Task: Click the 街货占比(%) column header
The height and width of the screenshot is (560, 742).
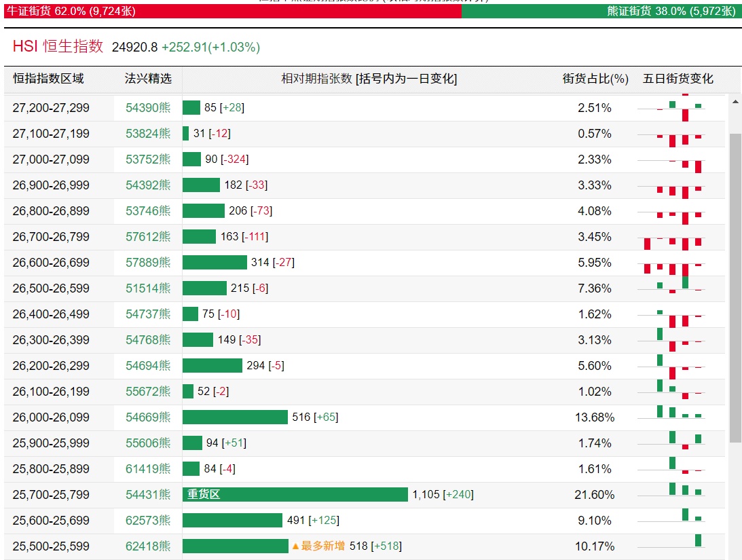Action: (595, 79)
